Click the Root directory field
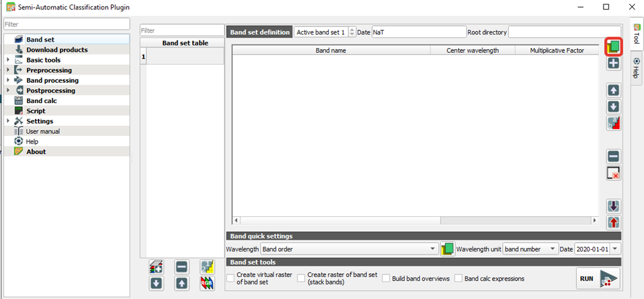Screen dimensions: 644x299 [564, 32]
